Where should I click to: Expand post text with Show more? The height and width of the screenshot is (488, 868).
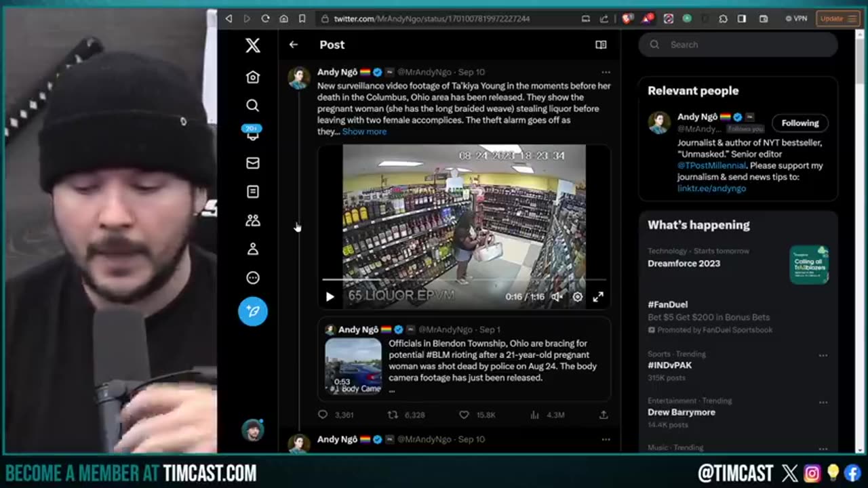coord(364,131)
